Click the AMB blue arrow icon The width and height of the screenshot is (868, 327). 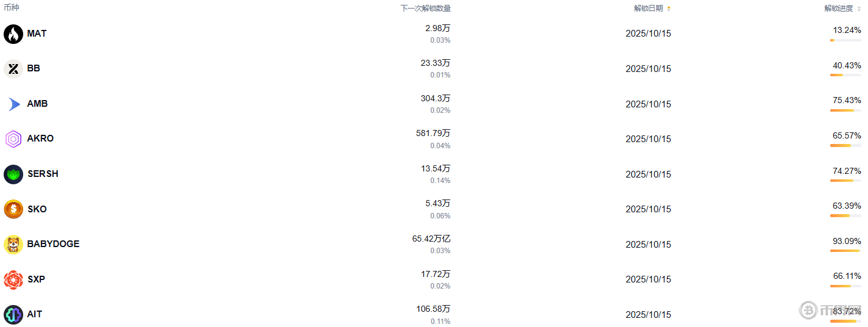point(13,104)
